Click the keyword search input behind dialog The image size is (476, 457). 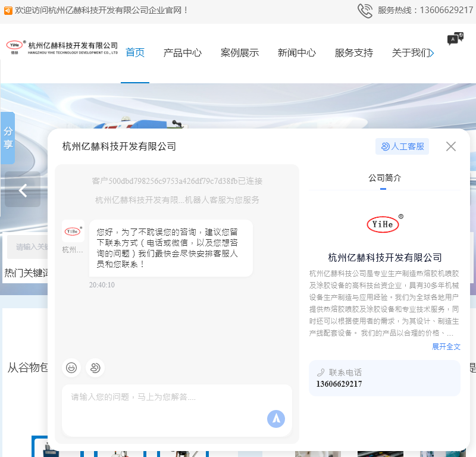tap(27, 247)
